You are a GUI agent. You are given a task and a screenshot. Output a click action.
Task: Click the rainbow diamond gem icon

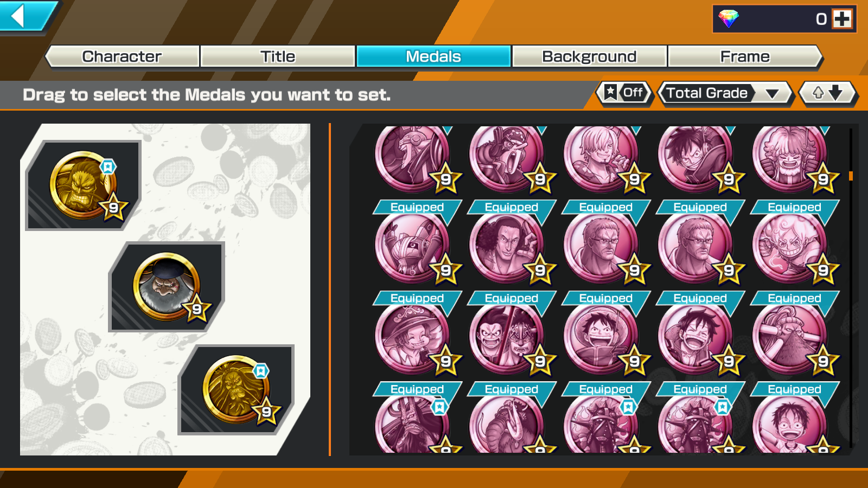tap(729, 19)
